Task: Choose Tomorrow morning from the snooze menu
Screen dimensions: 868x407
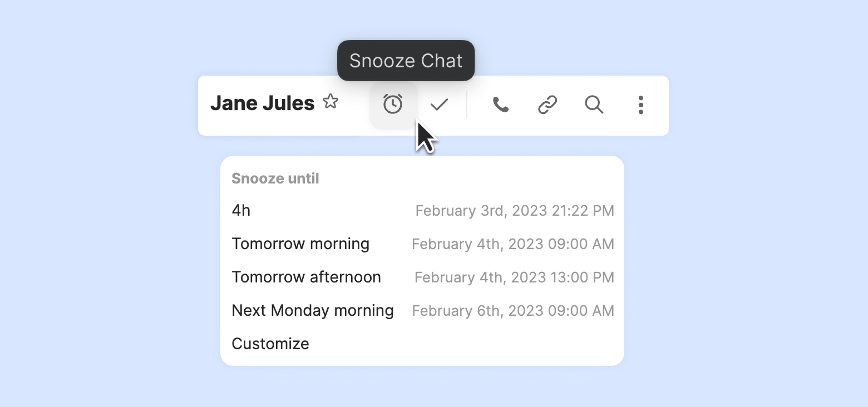Action: 300,244
